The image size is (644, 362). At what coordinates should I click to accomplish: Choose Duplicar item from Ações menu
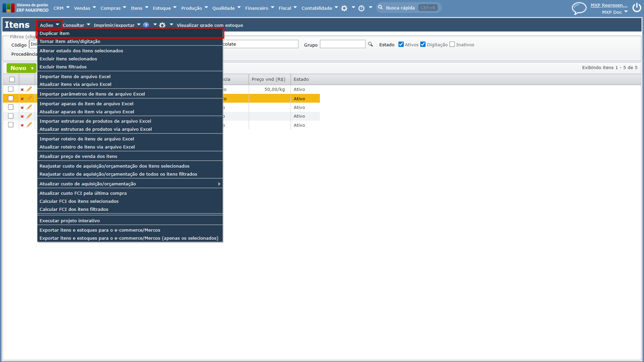point(130,33)
